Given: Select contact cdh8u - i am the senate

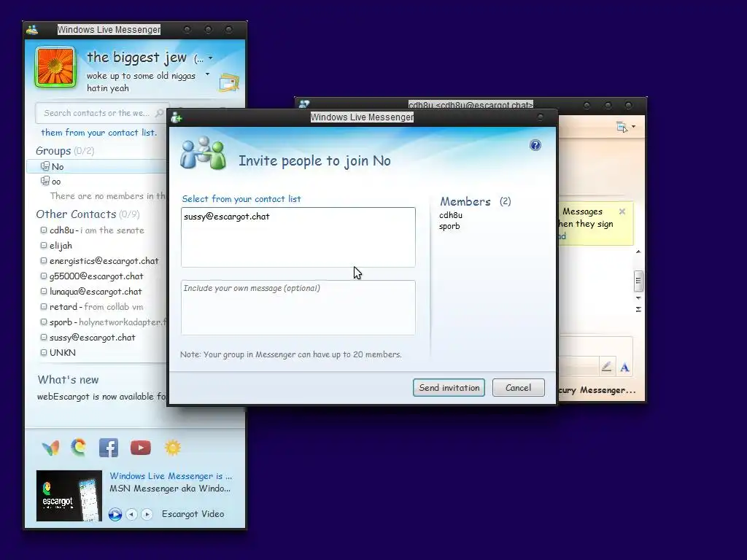Looking at the screenshot, I should 97,230.
